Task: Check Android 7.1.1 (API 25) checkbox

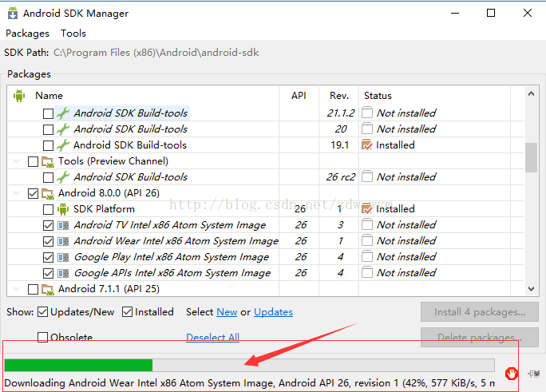Action: [x=33, y=289]
